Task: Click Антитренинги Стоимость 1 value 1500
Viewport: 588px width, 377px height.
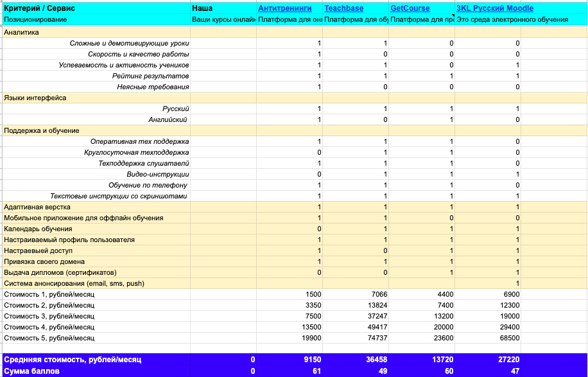Action: (290, 295)
